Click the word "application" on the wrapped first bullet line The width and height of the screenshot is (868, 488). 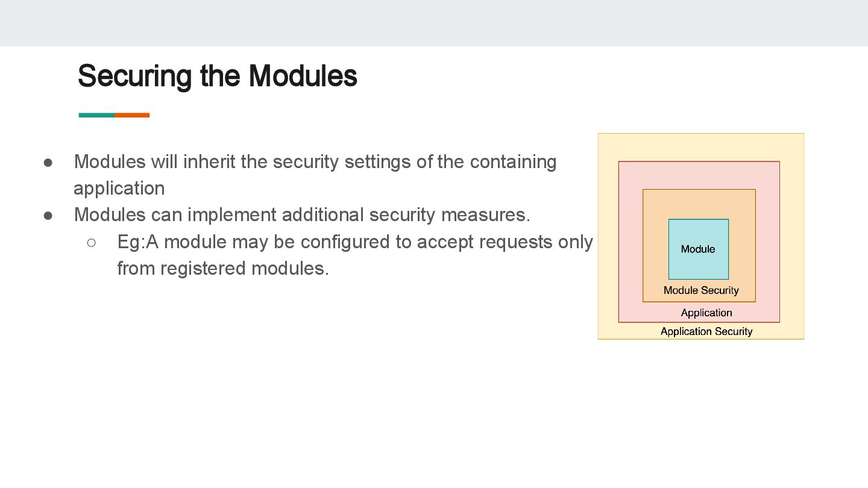119,189
